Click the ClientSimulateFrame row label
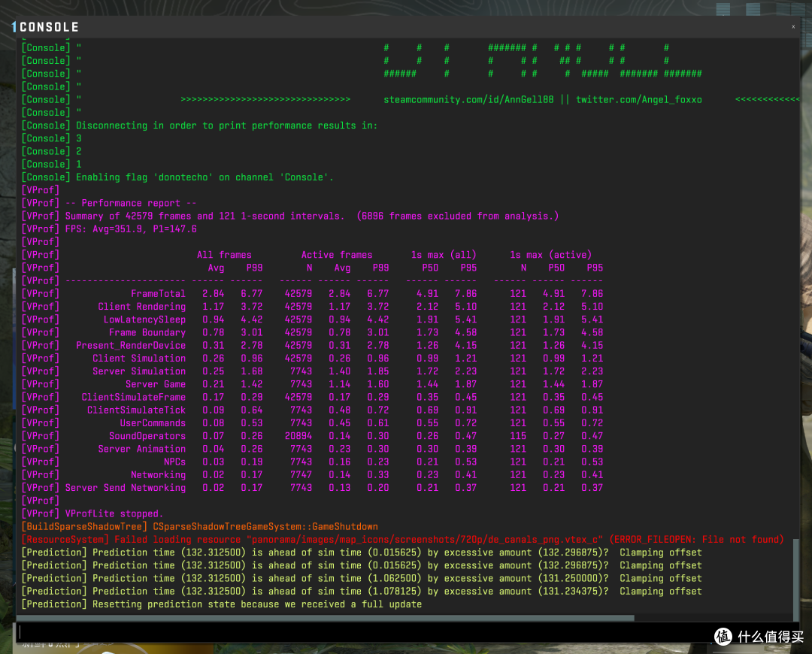The width and height of the screenshot is (812, 654). [134, 397]
